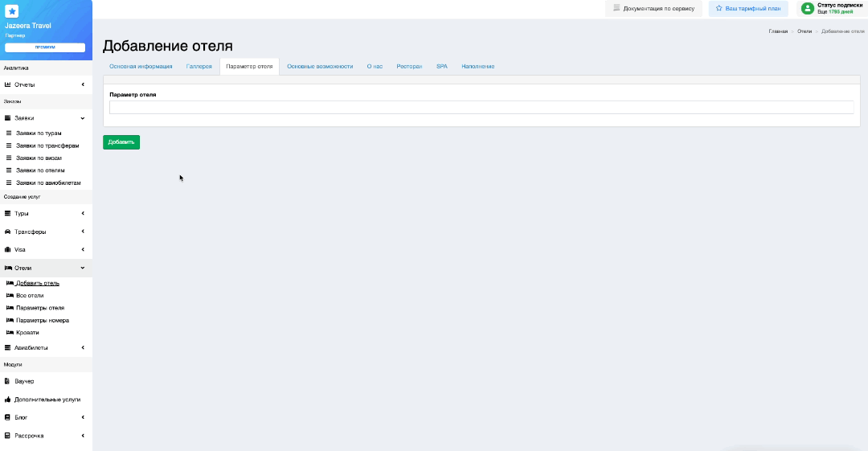The width and height of the screenshot is (868, 451).
Task: Expand the Туры menu chevron
Action: pyautogui.click(x=83, y=214)
